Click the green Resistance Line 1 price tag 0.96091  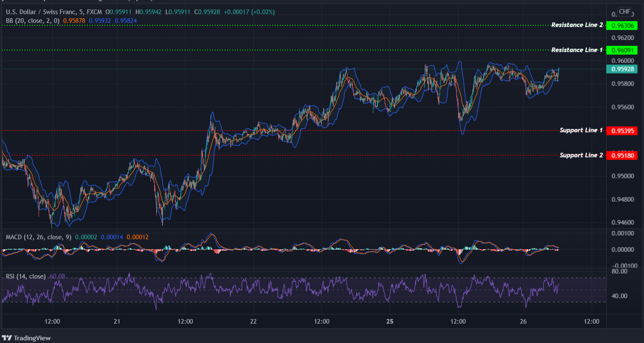pos(623,50)
